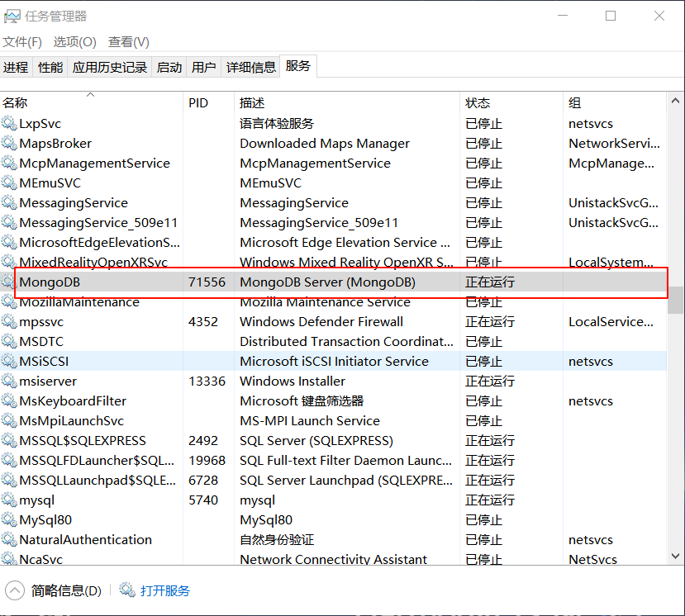Screen dimensions: 685x616
Task: Collapse to fewer details using arrow button
Action: click(15, 590)
